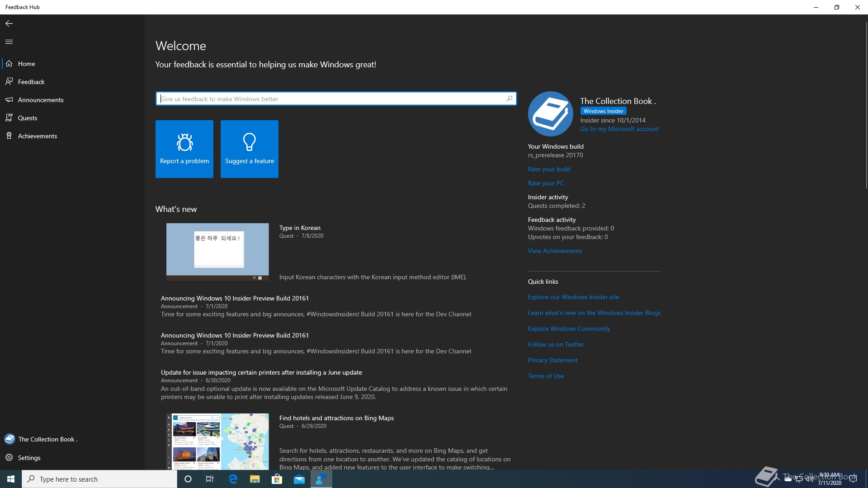Click the Settings gear icon in the sidebar
Screen dimensions: 868x488
pyautogui.click(x=9, y=458)
